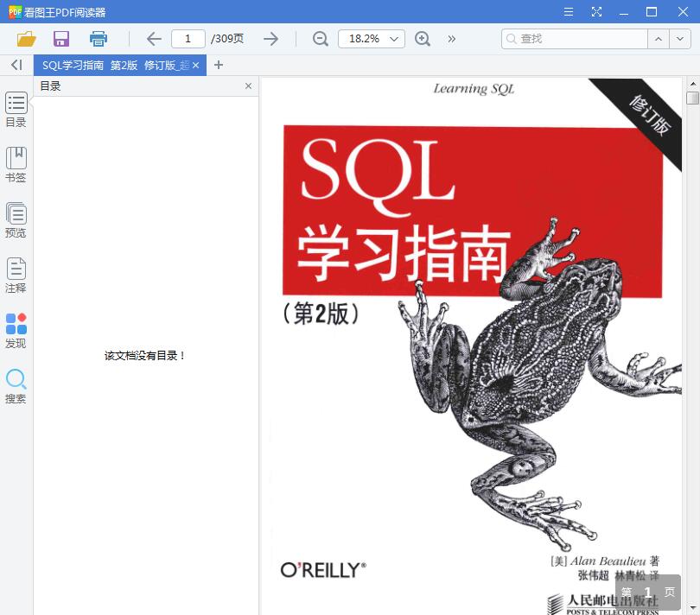Click the 该文档没有目录 message text
Viewport: 700px width, 615px height.
pyautogui.click(x=144, y=356)
